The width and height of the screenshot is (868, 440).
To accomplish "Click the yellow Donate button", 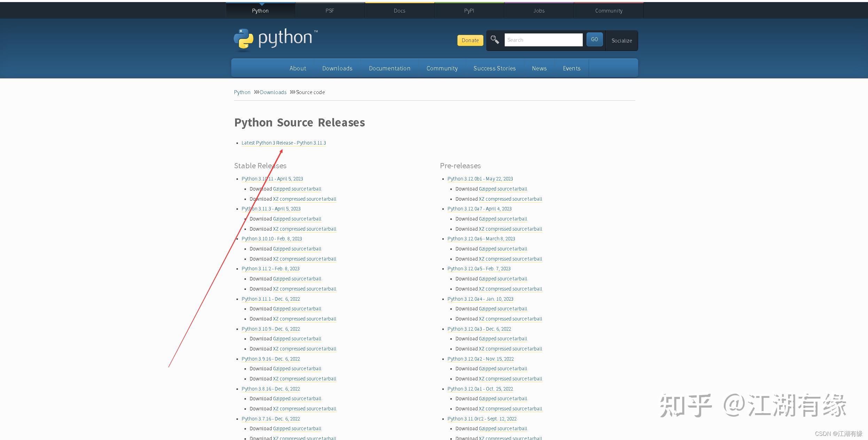I will tap(470, 40).
